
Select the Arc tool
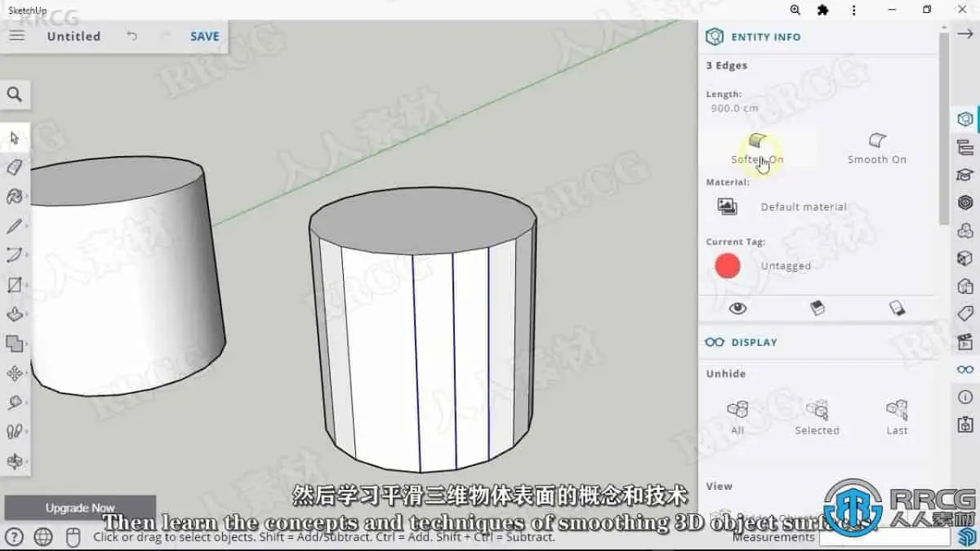tap(15, 256)
